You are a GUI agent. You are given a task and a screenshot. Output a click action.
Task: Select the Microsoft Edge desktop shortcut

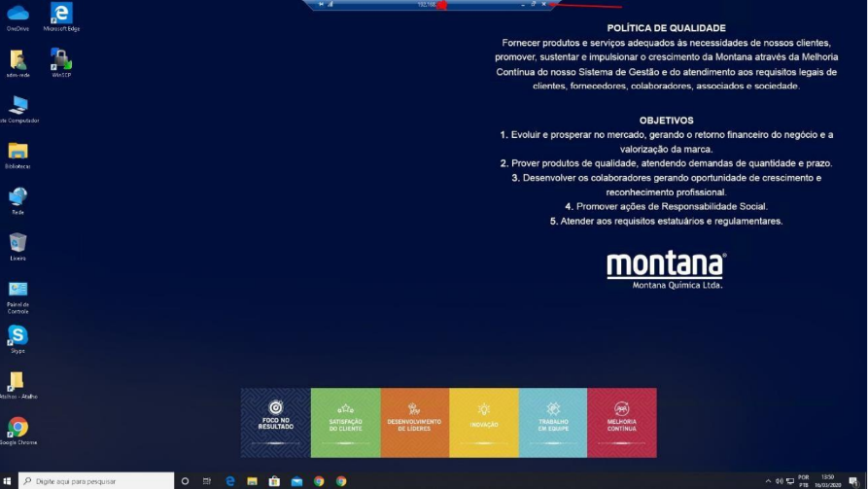point(60,14)
